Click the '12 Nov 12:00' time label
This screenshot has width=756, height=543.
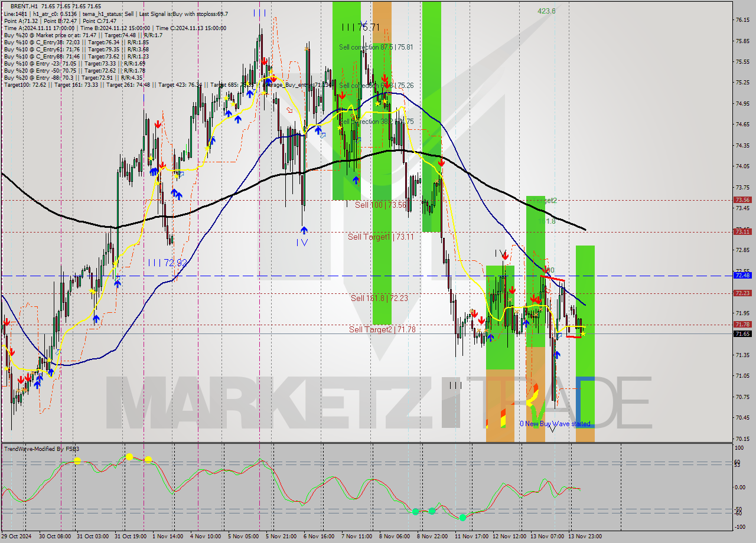tap(509, 537)
